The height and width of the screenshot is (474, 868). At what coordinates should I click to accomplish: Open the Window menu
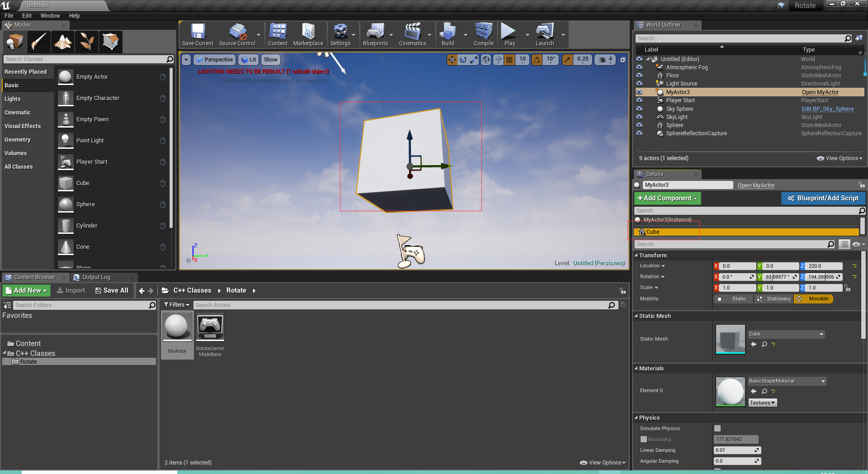(50, 15)
